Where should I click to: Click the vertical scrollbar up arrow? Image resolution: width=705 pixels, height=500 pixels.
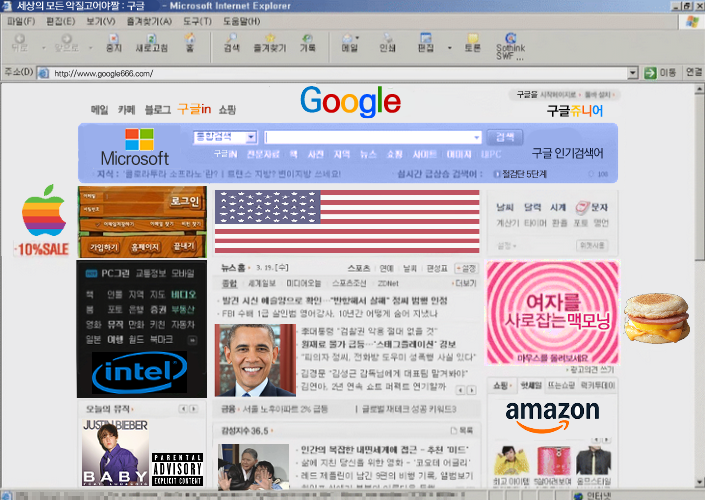(700, 89)
